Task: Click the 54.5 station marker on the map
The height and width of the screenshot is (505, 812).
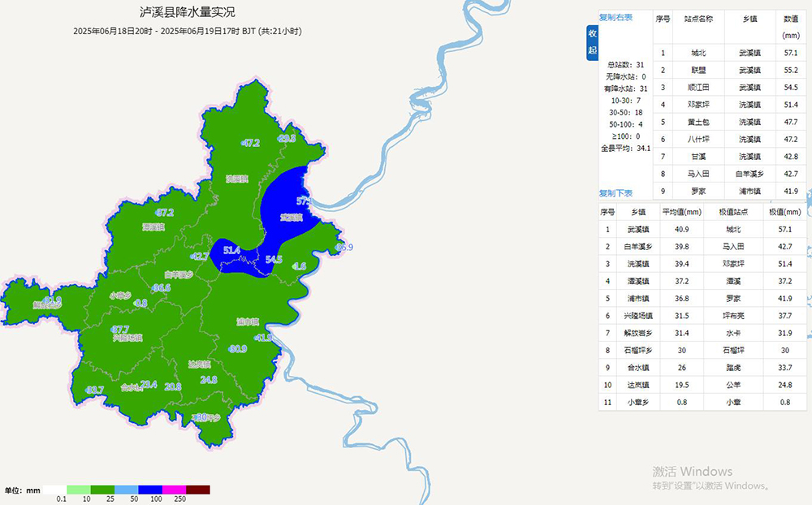Action: tap(274, 260)
